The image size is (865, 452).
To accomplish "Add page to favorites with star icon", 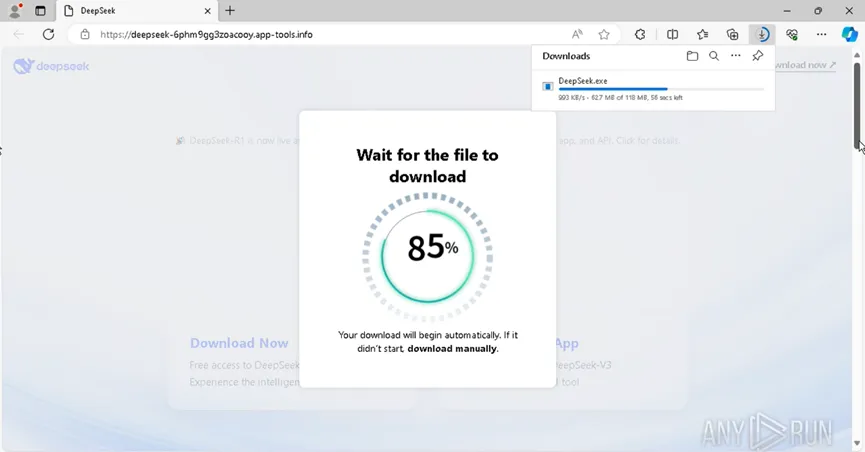I will pyautogui.click(x=604, y=34).
